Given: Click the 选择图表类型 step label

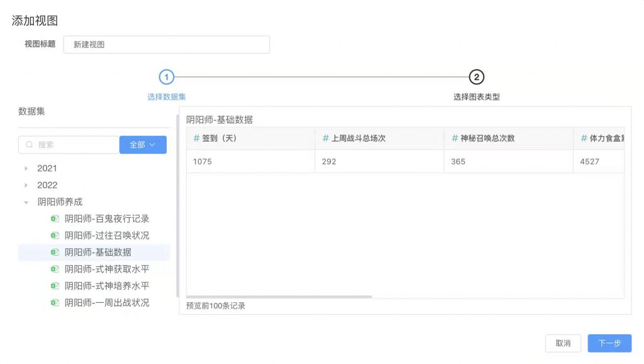Looking at the screenshot, I should click(x=477, y=97).
